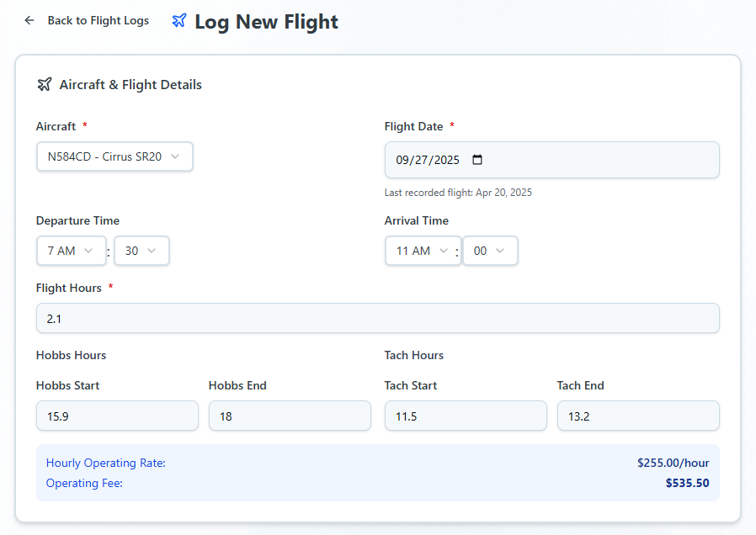Expand the Departure Time hour dropdown showing 7 AM

click(71, 250)
